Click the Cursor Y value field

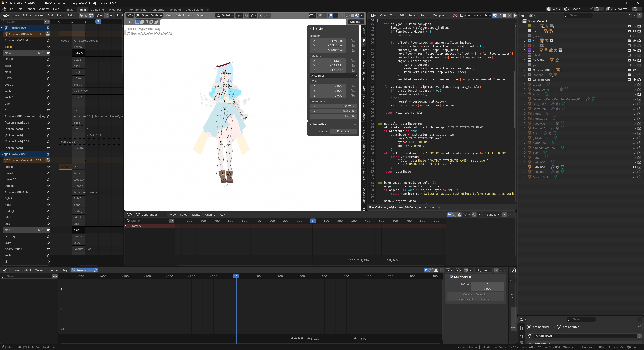click(x=487, y=289)
